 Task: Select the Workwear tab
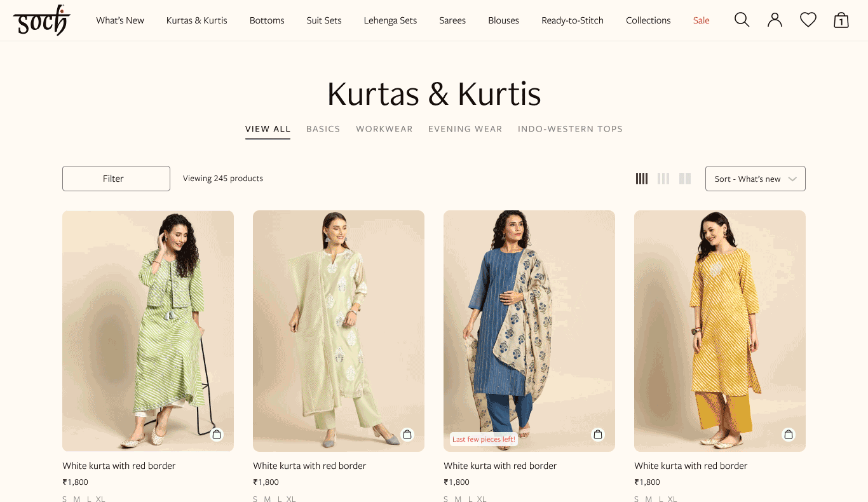pyautogui.click(x=384, y=129)
